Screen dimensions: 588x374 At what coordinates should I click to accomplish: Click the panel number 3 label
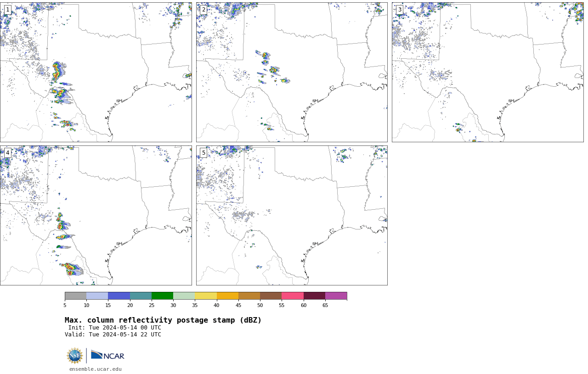400,10
